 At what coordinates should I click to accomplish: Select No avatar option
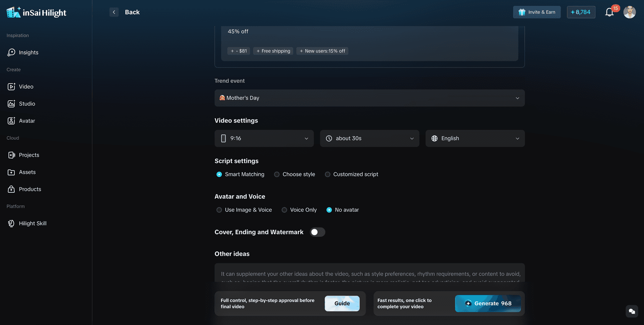click(343, 210)
